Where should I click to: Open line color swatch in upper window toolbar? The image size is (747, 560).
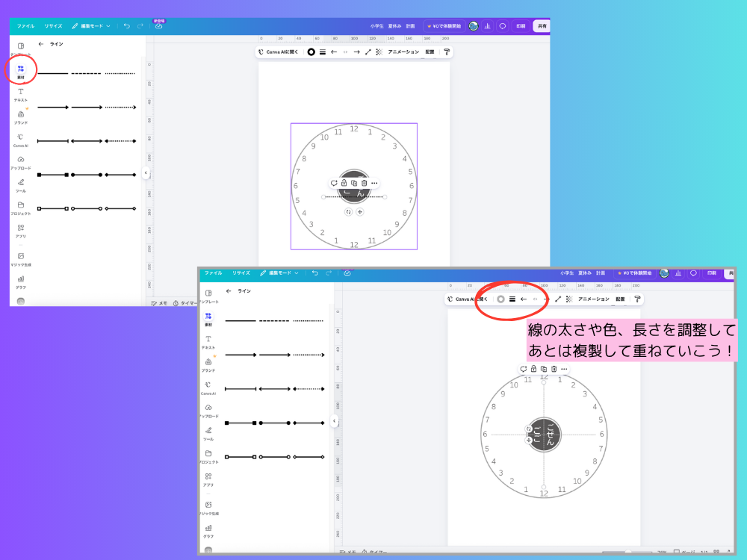[x=311, y=52]
